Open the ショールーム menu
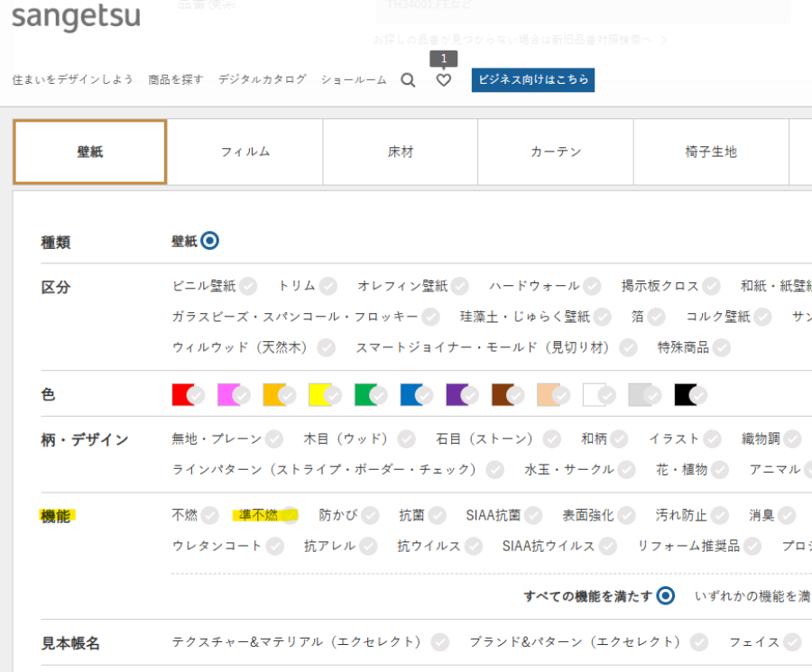Screen dimensions: 812x672 coord(354,80)
